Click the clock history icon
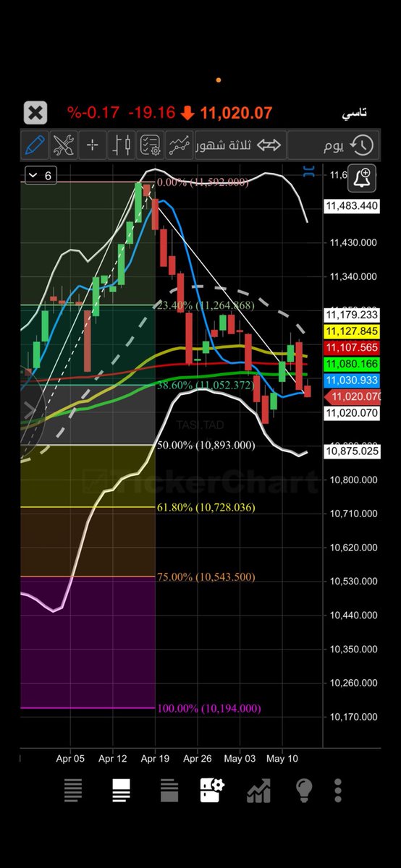The width and height of the screenshot is (401, 868). click(362, 145)
